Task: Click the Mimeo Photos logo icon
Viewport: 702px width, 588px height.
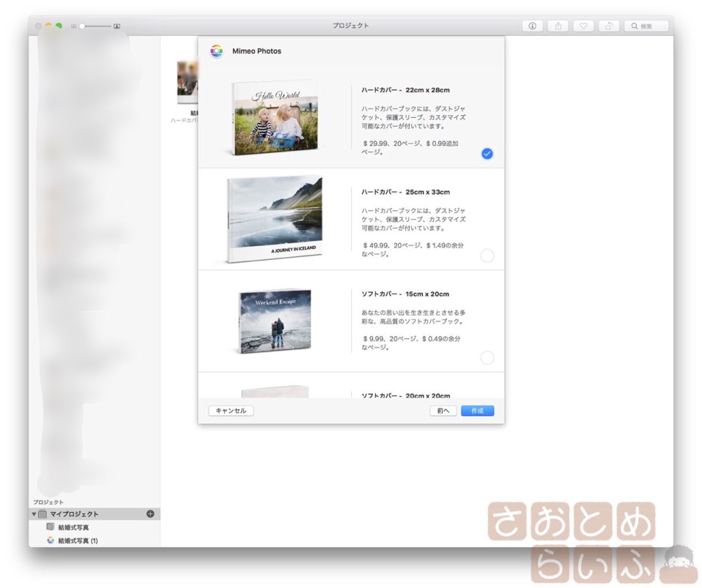Action: [216, 51]
